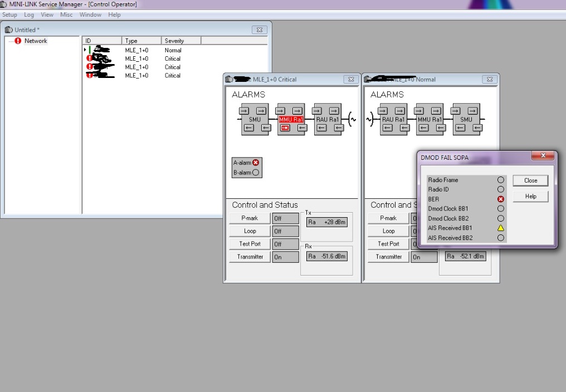The height and width of the screenshot is (392, 566).
Task: Open the Misc menu
Action: coord(66,14)
